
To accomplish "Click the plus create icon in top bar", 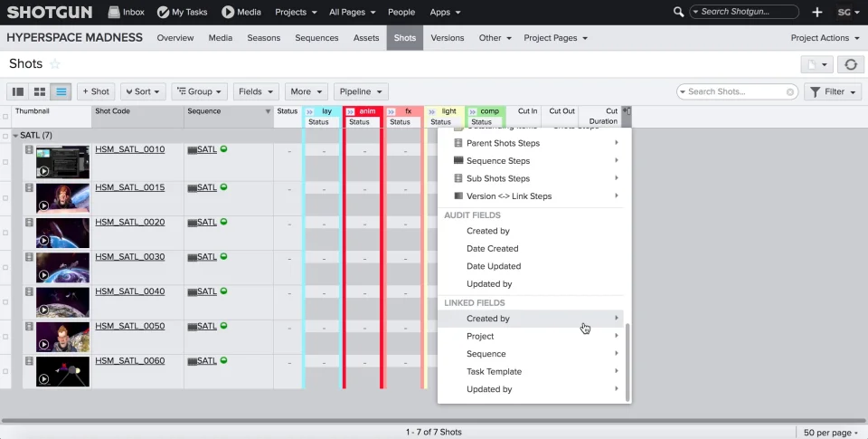I will (817, 12).
